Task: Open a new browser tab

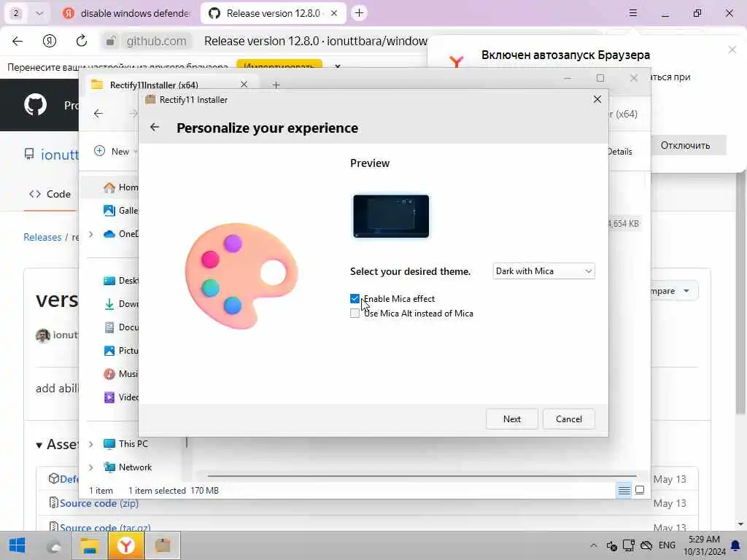Action: tap(359, 13)
